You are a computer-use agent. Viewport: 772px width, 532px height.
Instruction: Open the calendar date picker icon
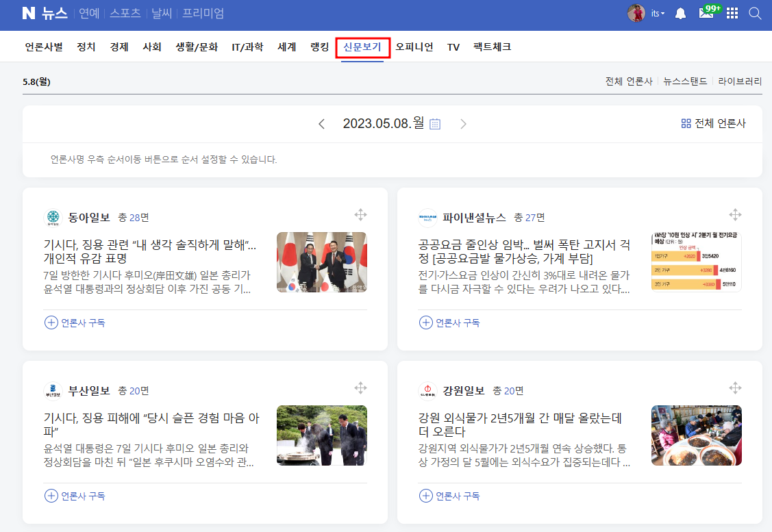point(435,124)
